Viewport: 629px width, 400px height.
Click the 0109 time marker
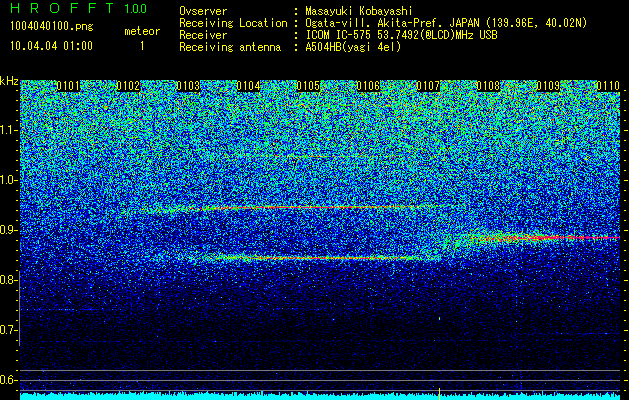[x=548, y=86]
